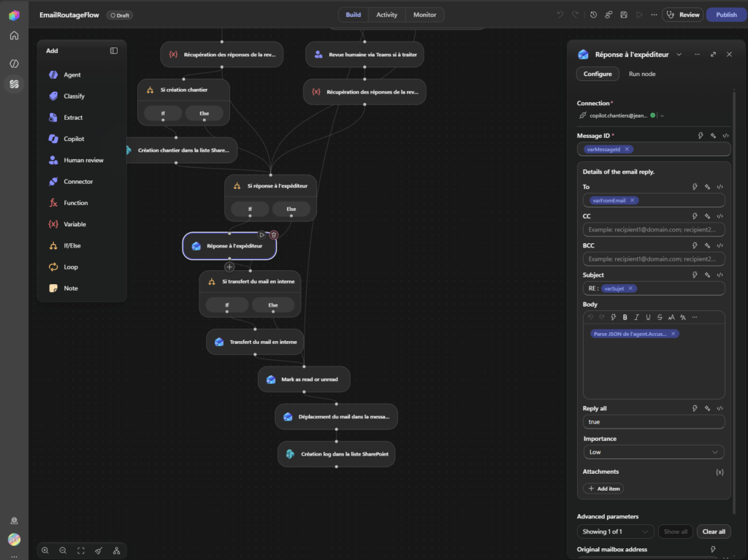Apply underline in Body editor
The width and height of the screenshot is (748, 560).
648,317
